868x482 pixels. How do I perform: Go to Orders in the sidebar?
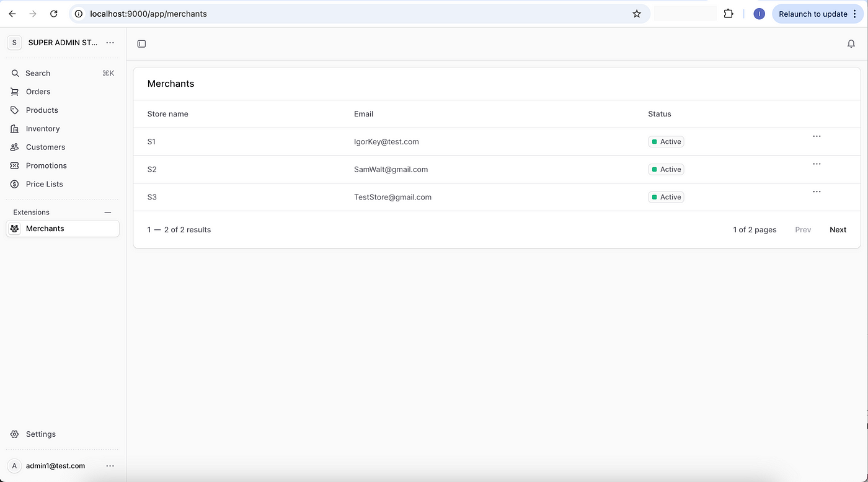click(63, 92)
